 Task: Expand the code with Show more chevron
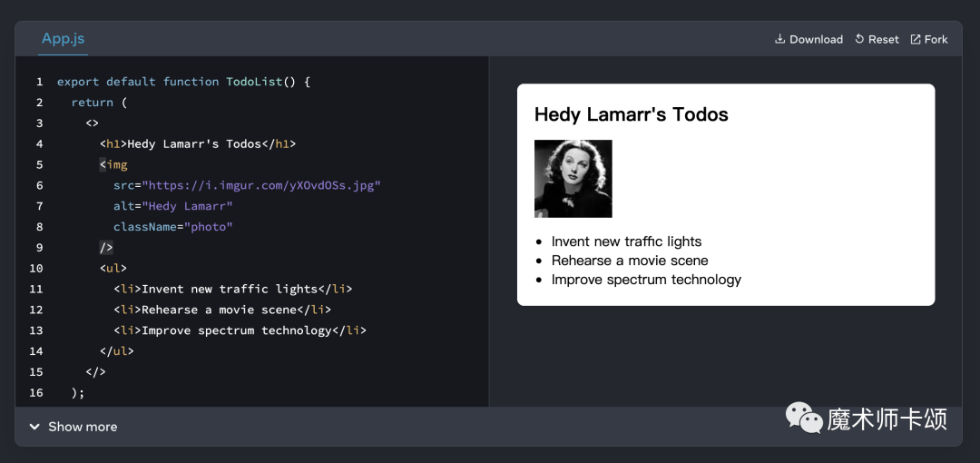(34, 427)
